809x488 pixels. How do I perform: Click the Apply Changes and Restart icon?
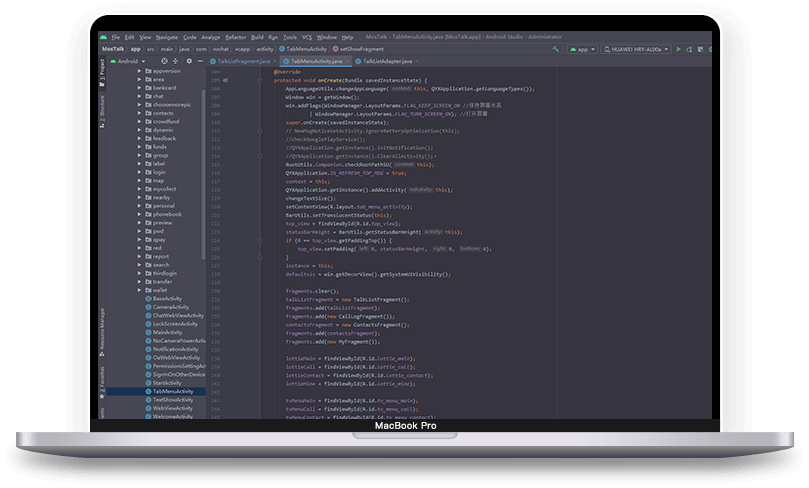pos(690,48)
